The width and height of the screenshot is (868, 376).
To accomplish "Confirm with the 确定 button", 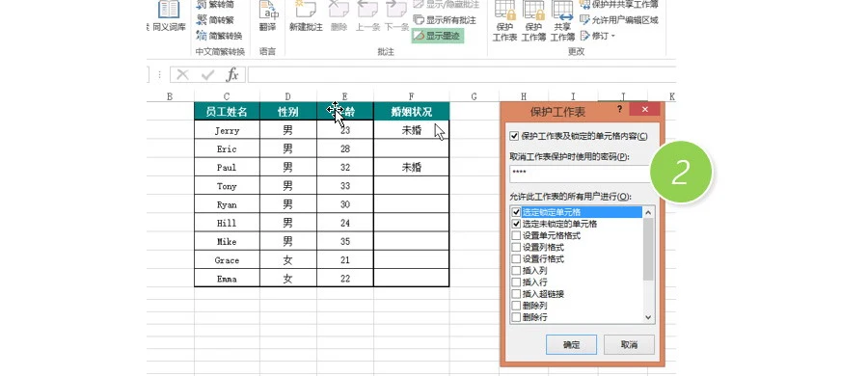I will [571, 344].
